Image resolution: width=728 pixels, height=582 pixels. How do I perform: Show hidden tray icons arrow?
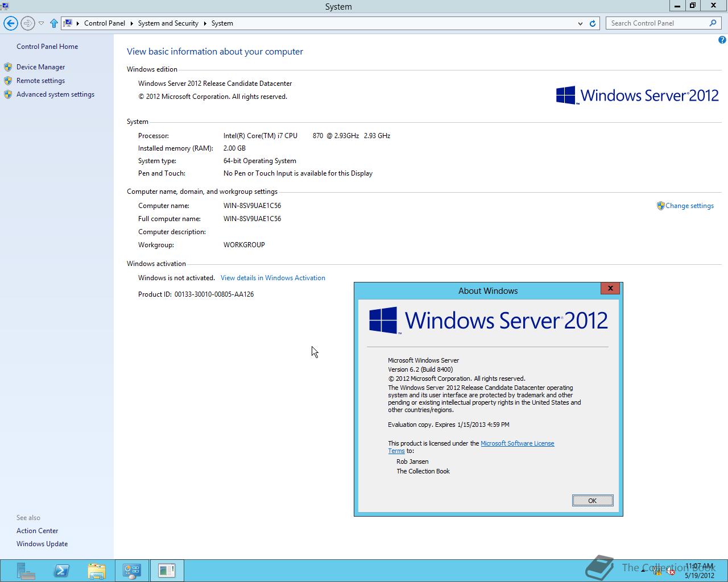pos(643,571)
